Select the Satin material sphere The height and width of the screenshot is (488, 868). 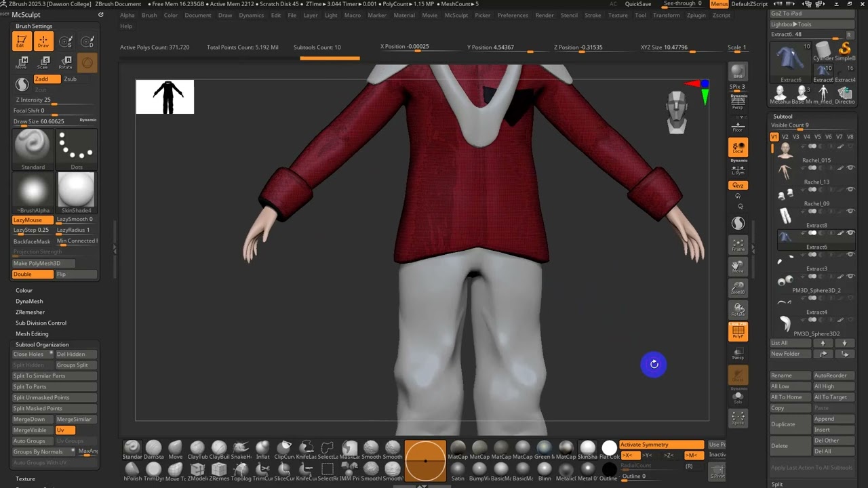pyautogui.click(x=458, y=470)
